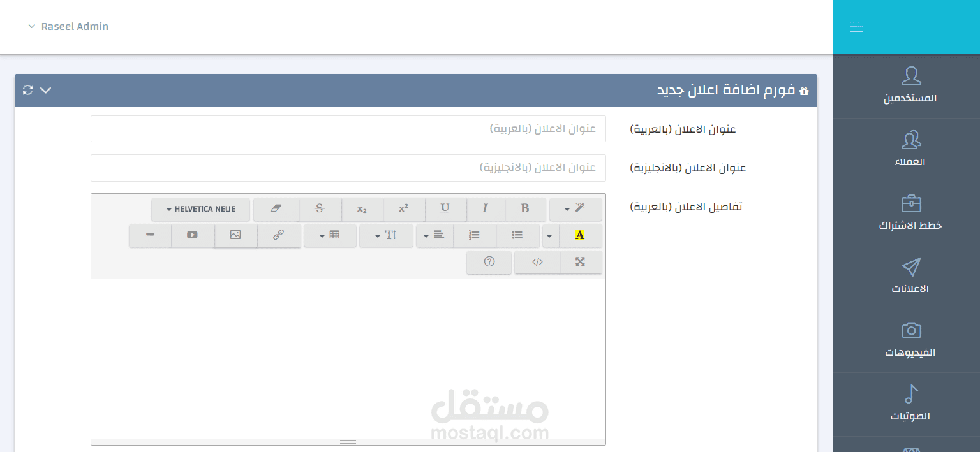
Task: Click the gift icon beside the form title
Action: pos(804,91)
